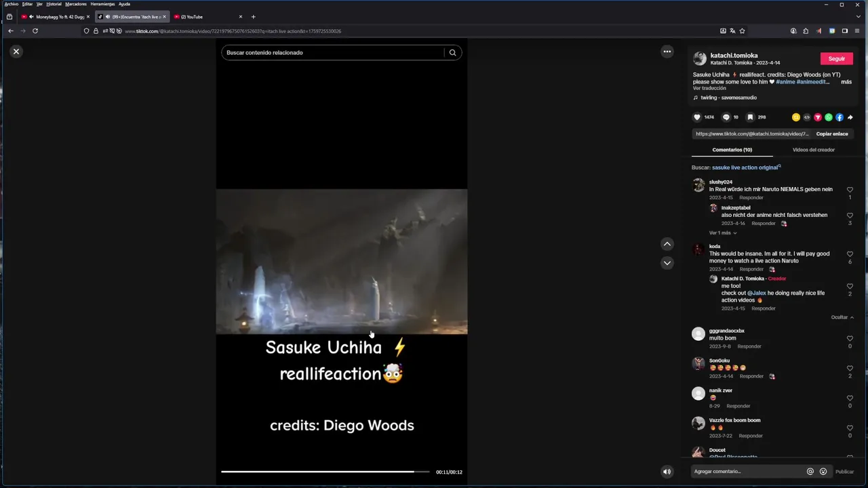Switch to the (2) YouTube tab

207,17
